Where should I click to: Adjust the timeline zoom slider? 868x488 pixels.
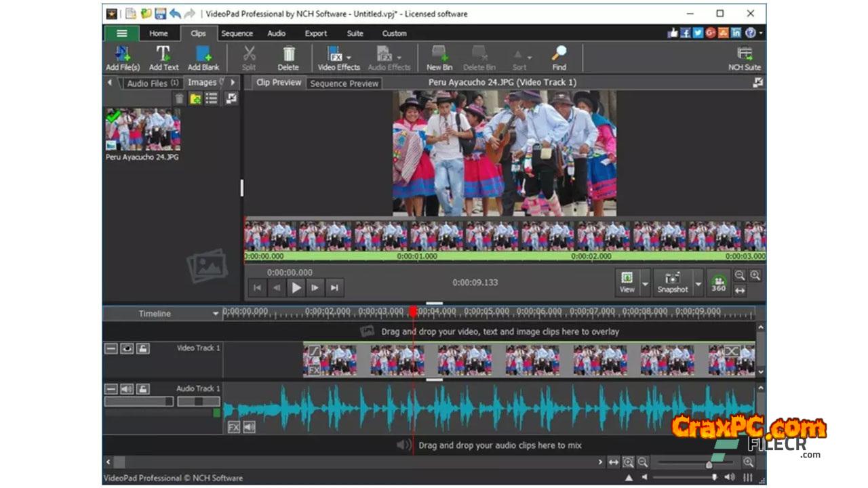709,464
